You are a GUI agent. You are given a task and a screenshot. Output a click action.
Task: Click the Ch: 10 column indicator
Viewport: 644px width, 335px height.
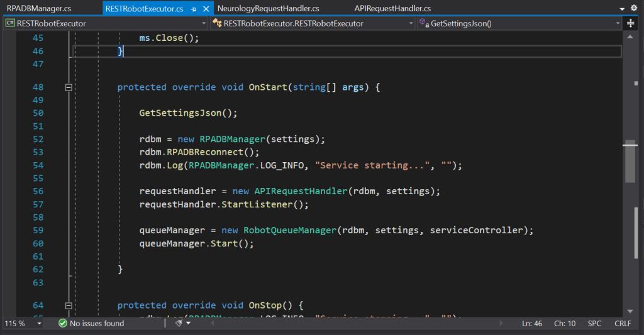coord(565,324)
